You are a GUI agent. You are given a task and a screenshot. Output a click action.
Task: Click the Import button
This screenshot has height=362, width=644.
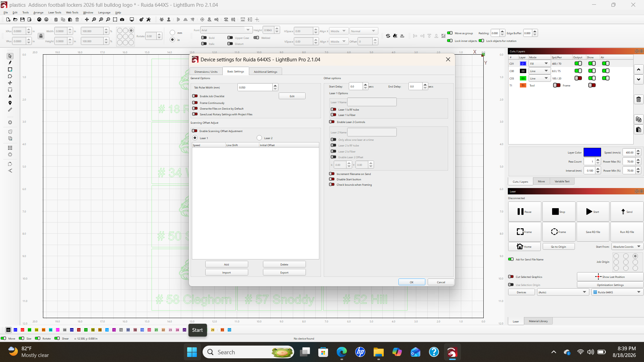pos(227,273)
